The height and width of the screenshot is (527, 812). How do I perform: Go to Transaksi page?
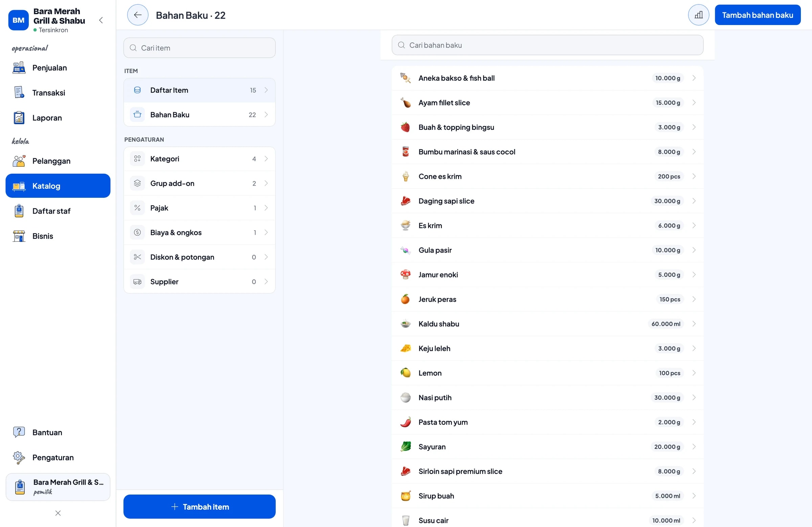[x=58, y=93]
